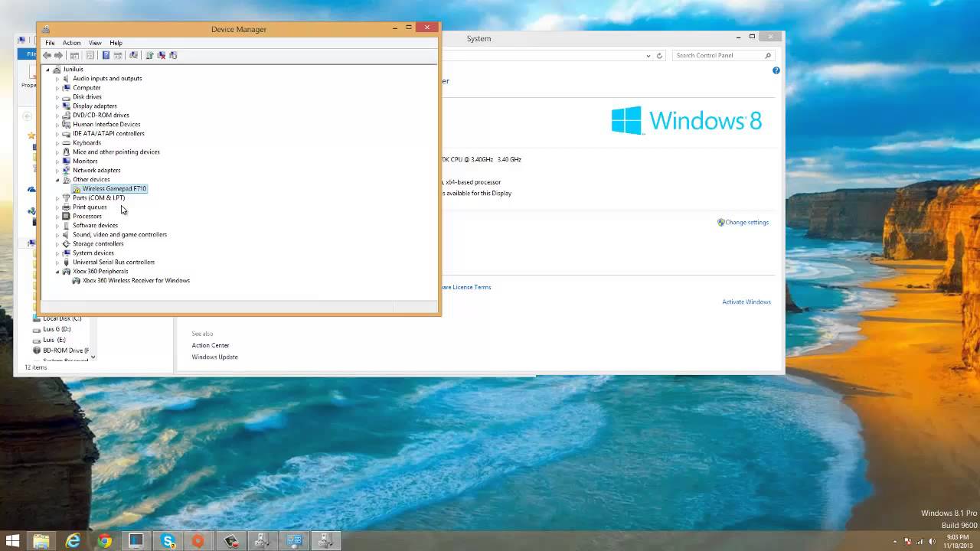Select Wireless Gamepad F710 device
The image size is (980, 551).
pyautogui.click(x=114, y=188)
